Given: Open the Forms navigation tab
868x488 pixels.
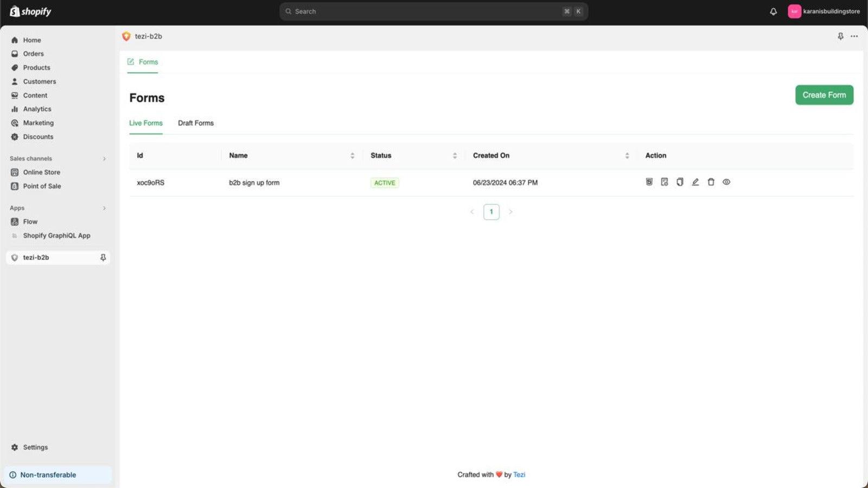Looking at the screenshot, I should point(142,62).
